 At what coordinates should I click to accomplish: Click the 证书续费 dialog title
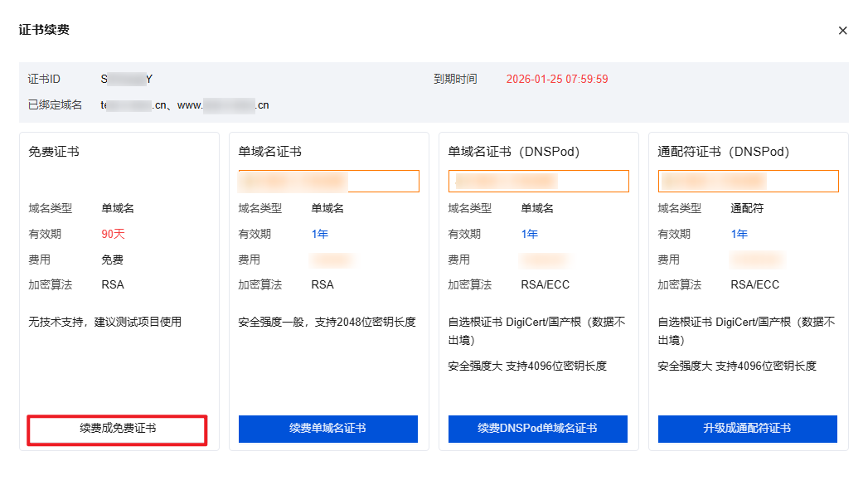click(x=44, y=30)
